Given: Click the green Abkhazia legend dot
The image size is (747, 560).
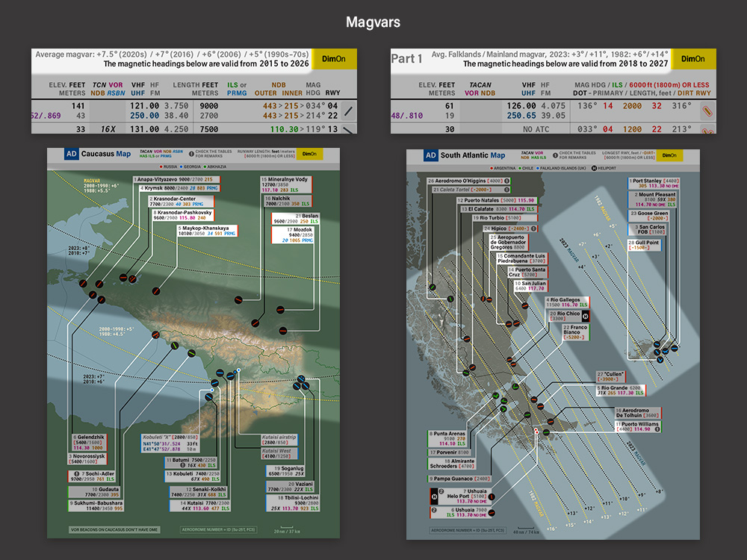Looking at the screenshot, I should point(205,167).
